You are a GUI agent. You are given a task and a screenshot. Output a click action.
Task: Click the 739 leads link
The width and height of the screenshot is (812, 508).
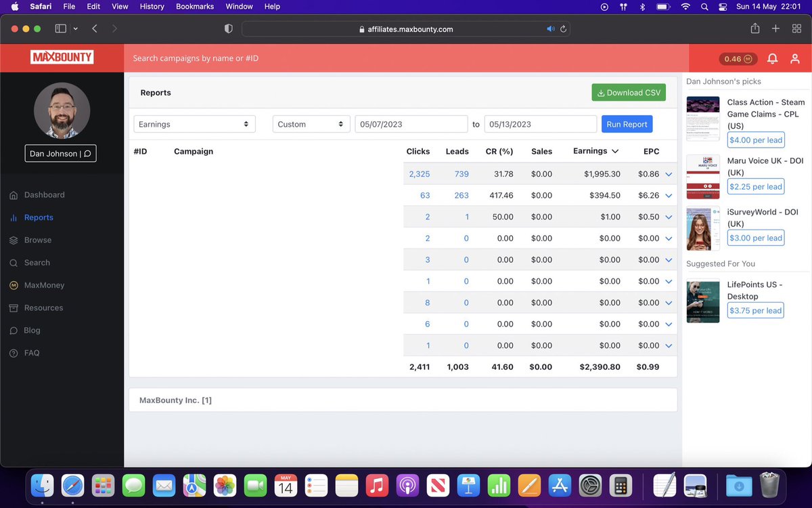pyautogui.click(x=461, y=174)
